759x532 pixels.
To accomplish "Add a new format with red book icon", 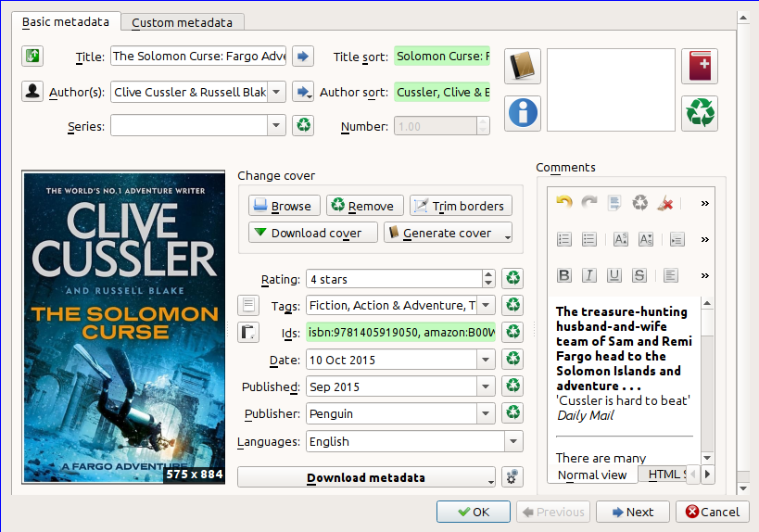I will pyautogui.click(x=700, y=67).
